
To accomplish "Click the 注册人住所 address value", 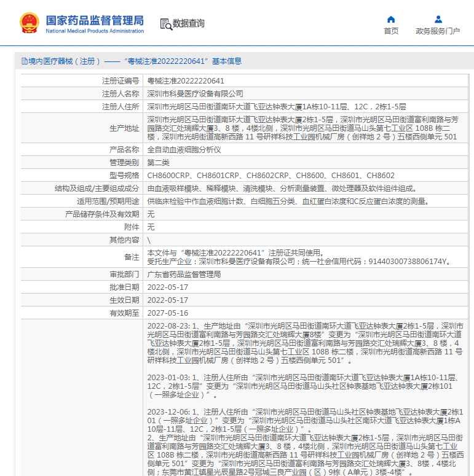I will 277,107.
